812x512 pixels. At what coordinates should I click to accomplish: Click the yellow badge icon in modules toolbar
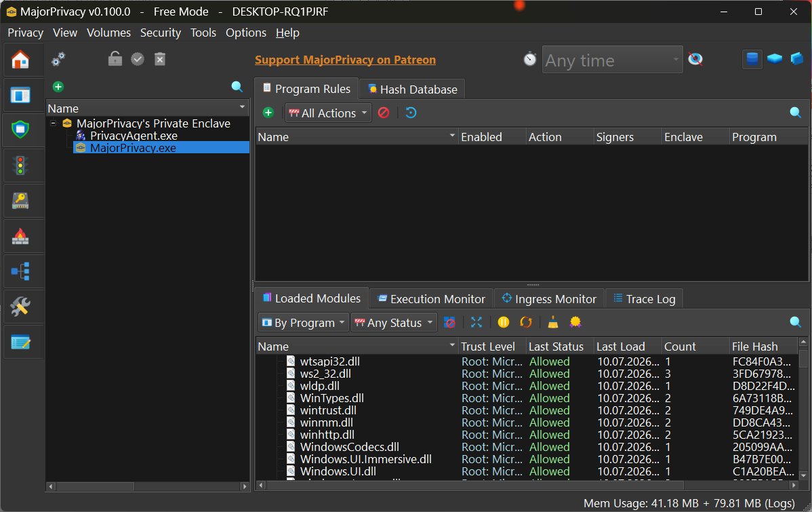pyautogui.click(x=575, y=322)
